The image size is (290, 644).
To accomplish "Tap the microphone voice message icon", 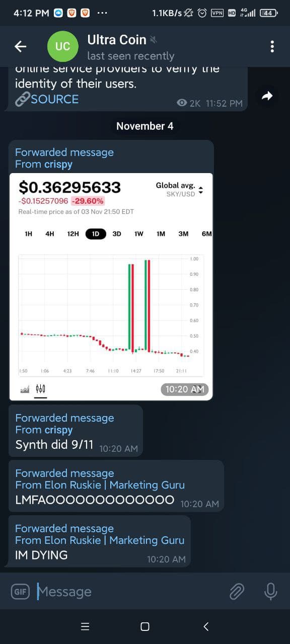I will [x=271, y=592].
